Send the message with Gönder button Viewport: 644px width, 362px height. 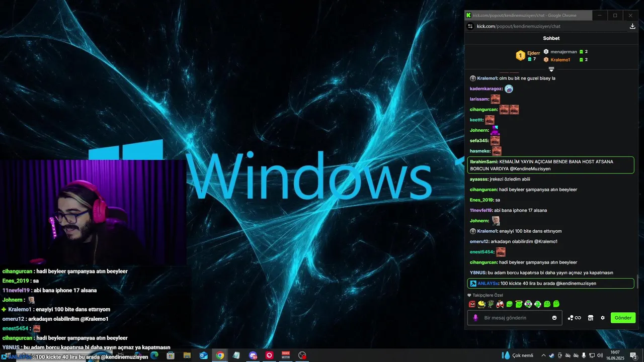coord(623,318)
